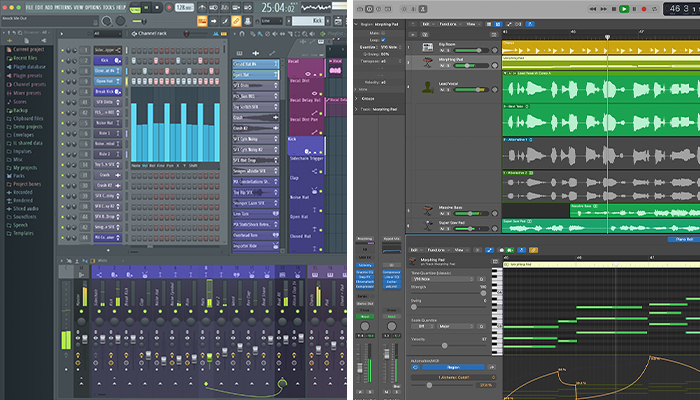
Task: Click the Logic Pro play button
Action: click(624, 8)
